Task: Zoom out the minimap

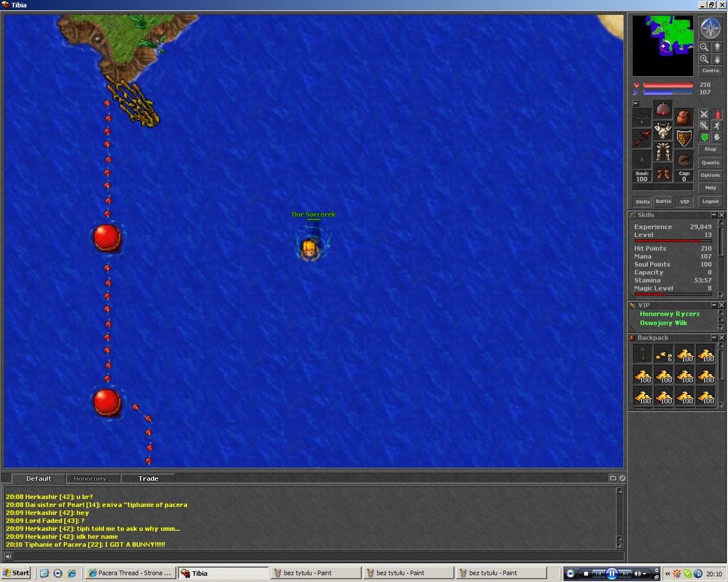Action: tap(704, 47)
